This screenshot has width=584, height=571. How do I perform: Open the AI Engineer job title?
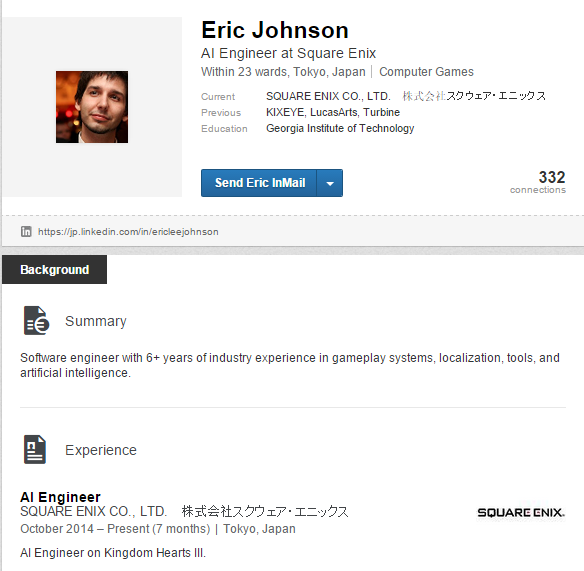tap(60, 497)
